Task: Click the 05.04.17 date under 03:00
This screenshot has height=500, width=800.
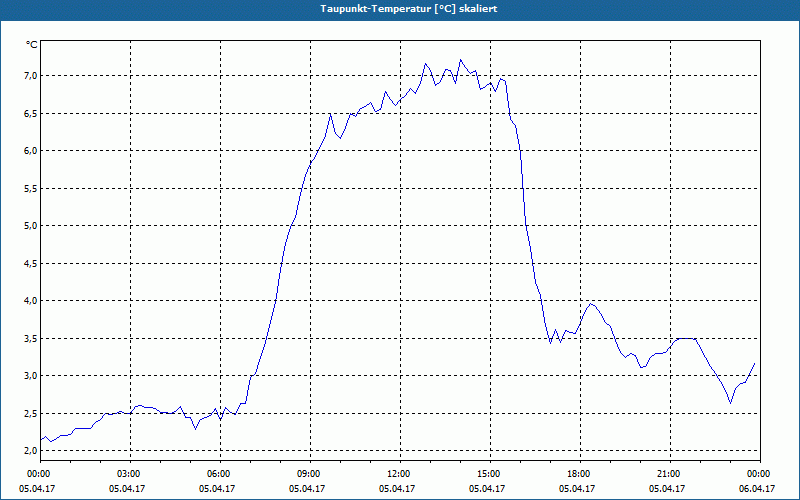Action: click(x=127, y=488)
